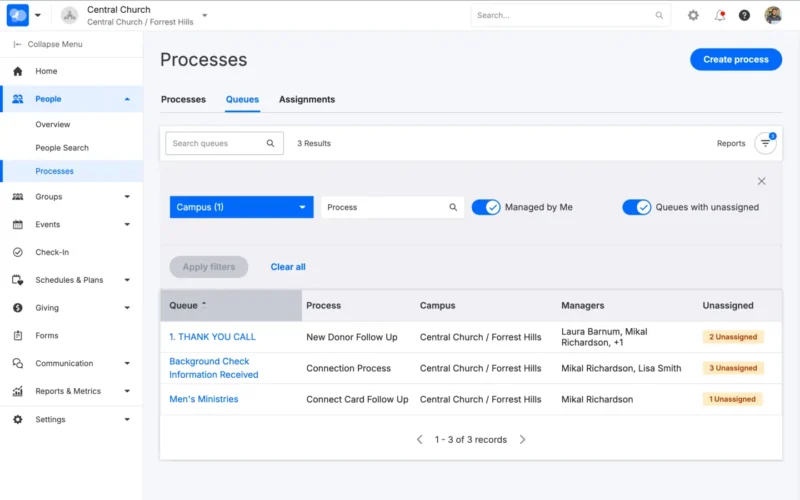Collapse the sidebar menu
Screen dimensions: 800x500
tap(47, 44)
